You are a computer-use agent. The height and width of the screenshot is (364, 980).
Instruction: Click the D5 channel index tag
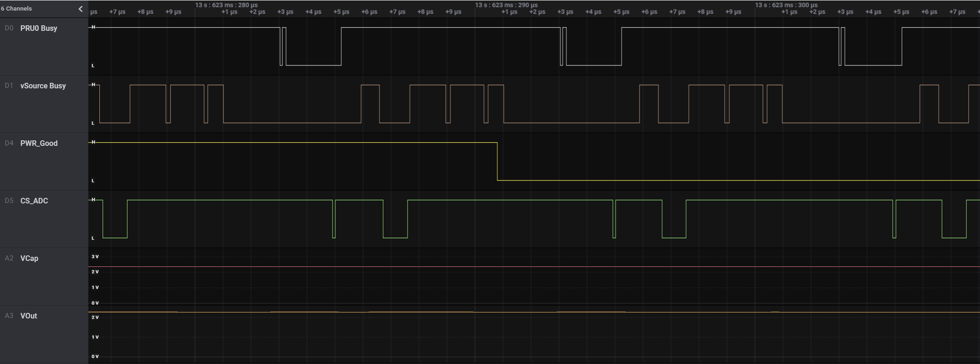9,201
